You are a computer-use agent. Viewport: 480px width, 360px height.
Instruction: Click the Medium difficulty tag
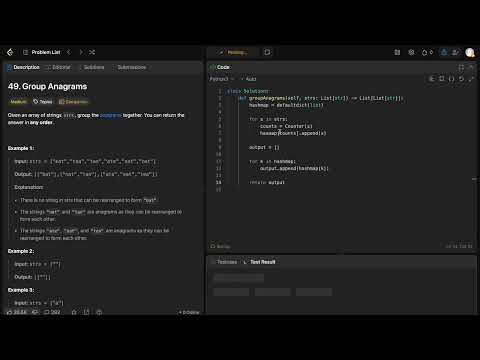click(x=18, y=102)
